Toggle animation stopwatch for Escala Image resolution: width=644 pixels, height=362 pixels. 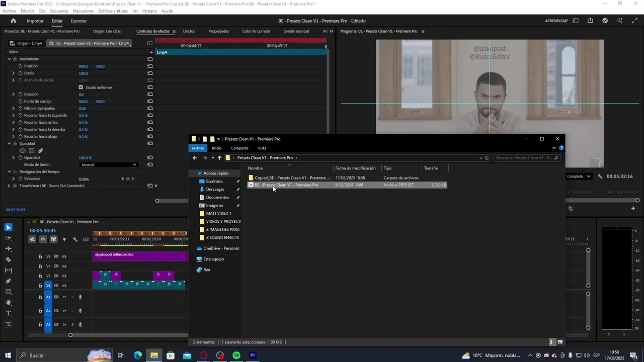(21, 73)
